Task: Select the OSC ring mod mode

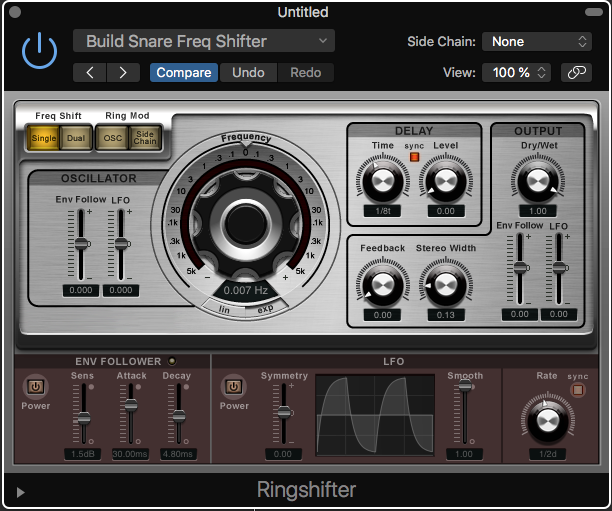Action: [112, 138]
